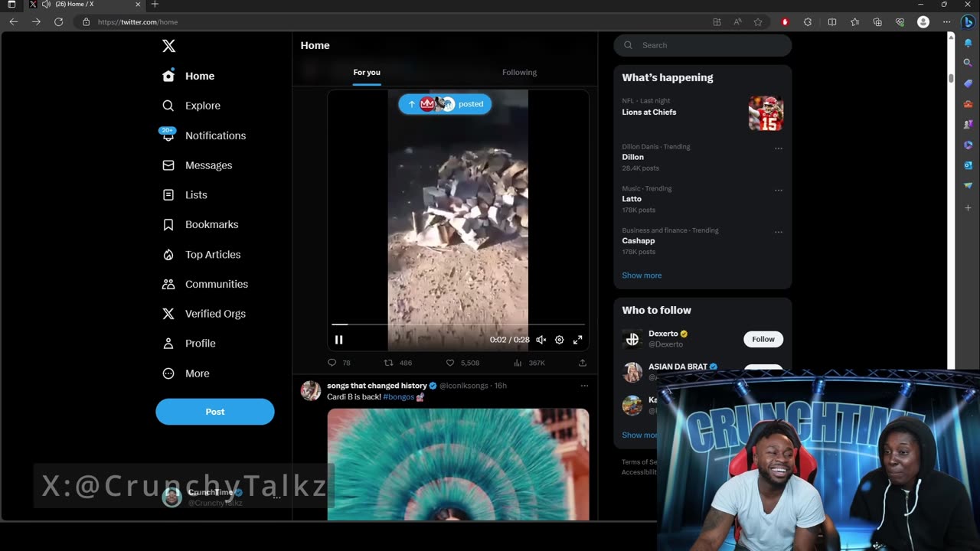View site information lock icon
The height and width of the screenshot is (551, 980).
(x=86, y=22)
